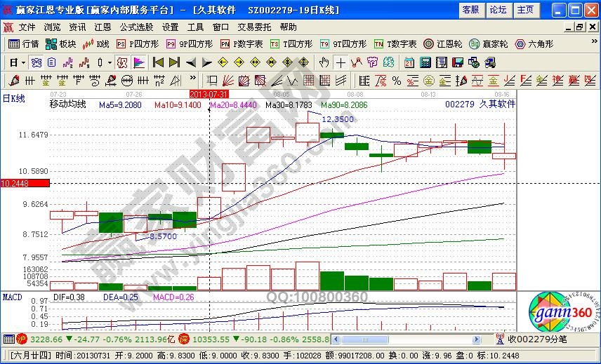Open the 行情 quotes view
Viewport: 601px width, 364px height.
tap(23, 44)
